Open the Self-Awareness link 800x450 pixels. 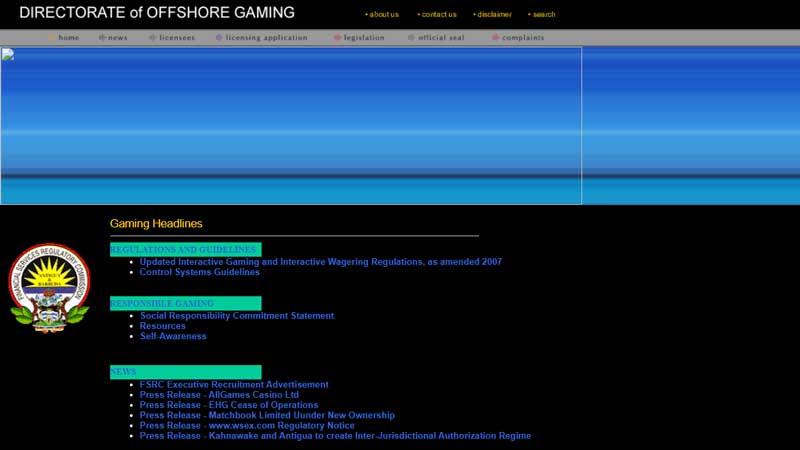[173, 336]
